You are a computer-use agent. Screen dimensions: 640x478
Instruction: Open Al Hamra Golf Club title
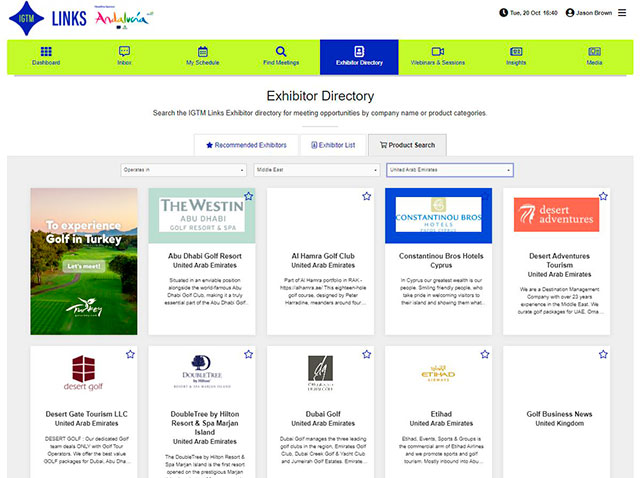pyautogui.click(x=323, y=256)
